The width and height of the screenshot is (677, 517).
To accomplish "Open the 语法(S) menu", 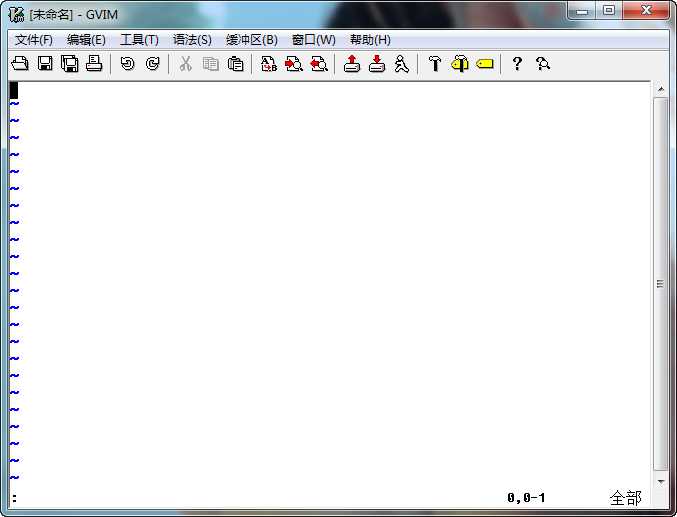I will click(x=192, y=40).
